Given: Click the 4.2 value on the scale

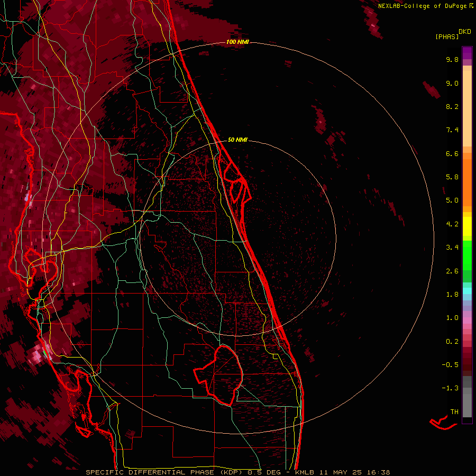Looking at the screenshot, I should click(x=452, y=224).
